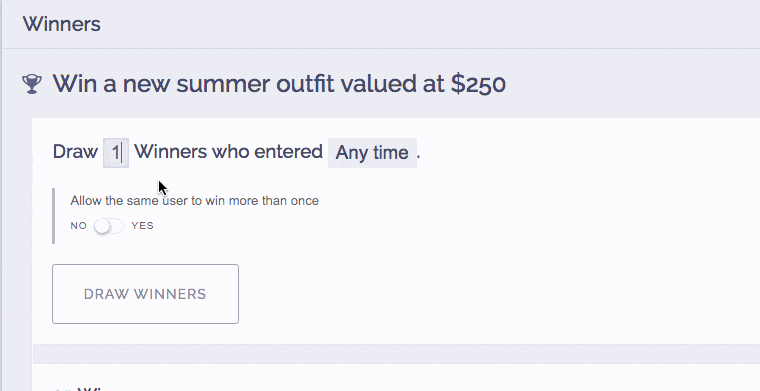Image resolution: width=760 pixels, height=391 pixels.
Task: Click the "Allow the same user to win" label
Action: (x=194, y=201)
